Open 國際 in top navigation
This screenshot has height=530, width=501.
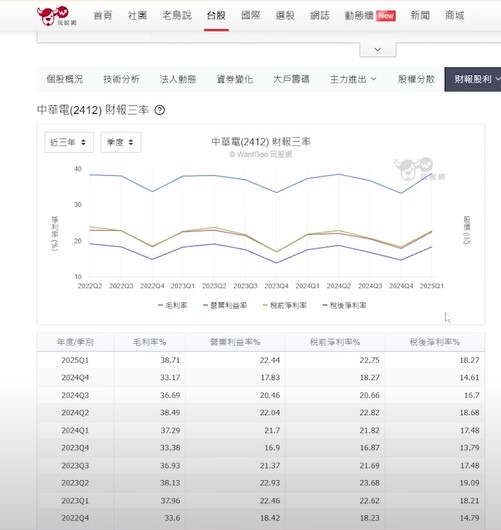251,16
